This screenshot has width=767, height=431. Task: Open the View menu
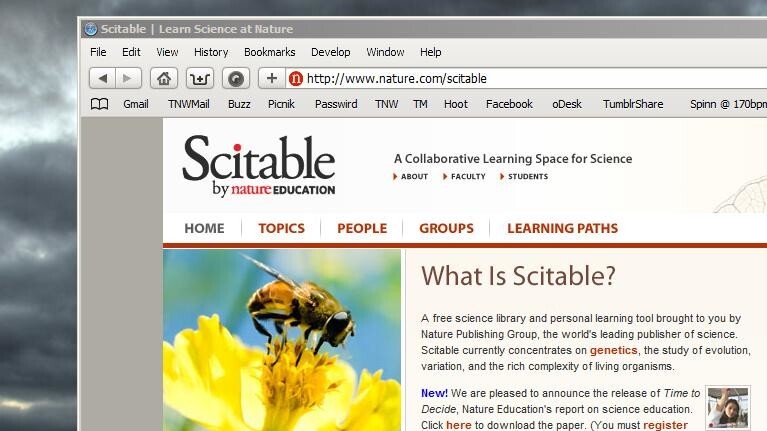click(167, 52)
